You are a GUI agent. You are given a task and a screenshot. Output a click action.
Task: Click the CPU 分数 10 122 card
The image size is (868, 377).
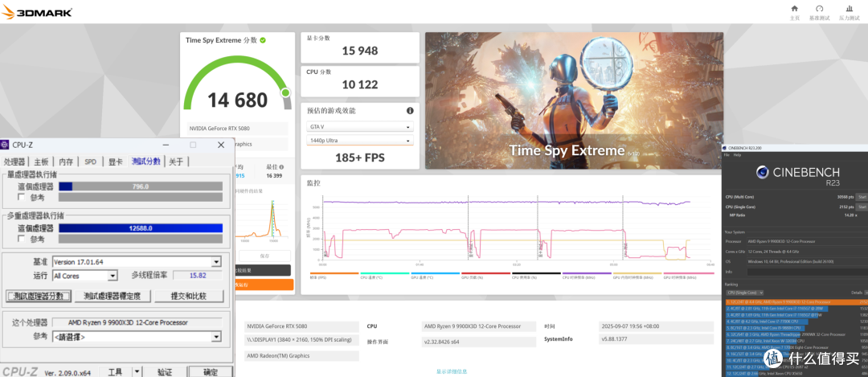[x=360, y=81]
